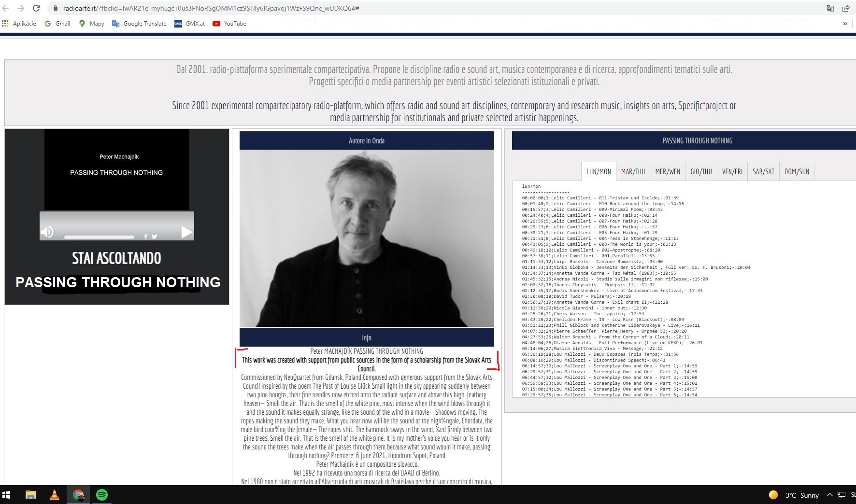The height and width of the screenshot is (504, 856).
Task: Share stream via the Twitter icon
Action: [155, 237]
